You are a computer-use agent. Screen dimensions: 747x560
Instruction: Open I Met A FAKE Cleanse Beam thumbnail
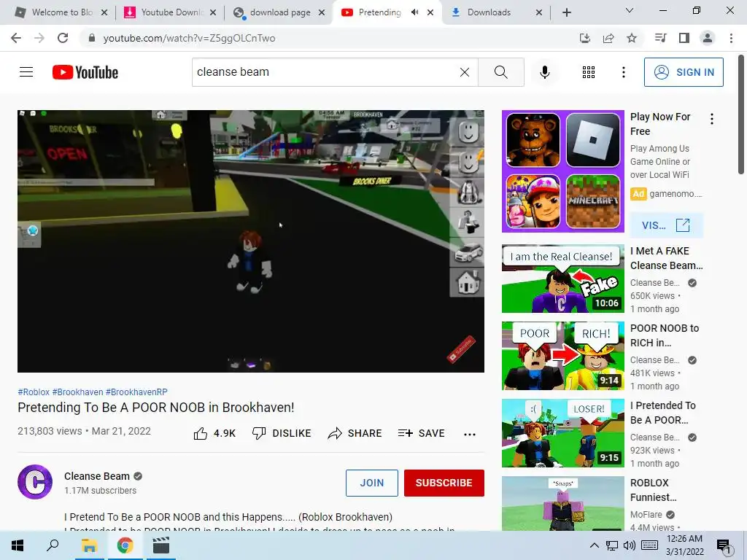[562, 279]
